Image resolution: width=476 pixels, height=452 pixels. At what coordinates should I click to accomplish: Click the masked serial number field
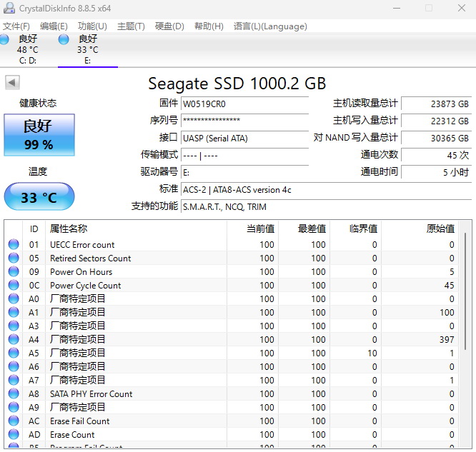click(244, 121)
